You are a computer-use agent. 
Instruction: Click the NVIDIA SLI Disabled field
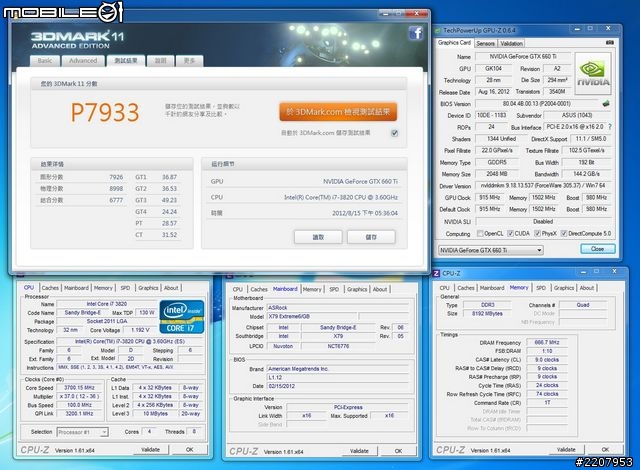543,222
